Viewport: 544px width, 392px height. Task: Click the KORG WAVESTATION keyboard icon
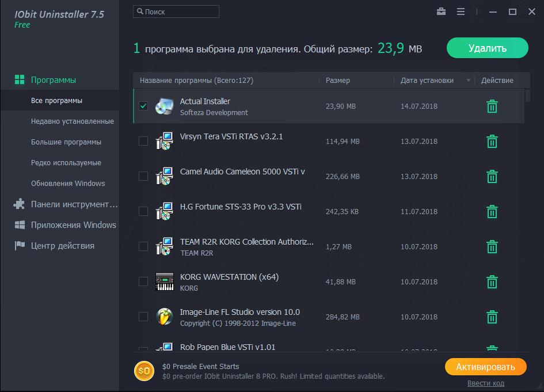[x=165, y=281]
